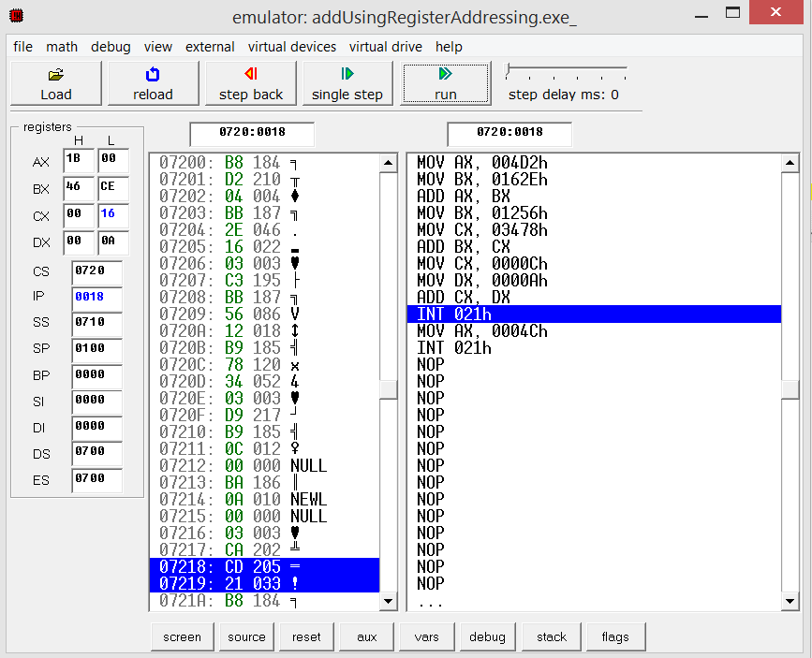Viewport: 812px width, 658px height.
Task: Open the debug menu from the menu bar
Action: pos(110,47)
